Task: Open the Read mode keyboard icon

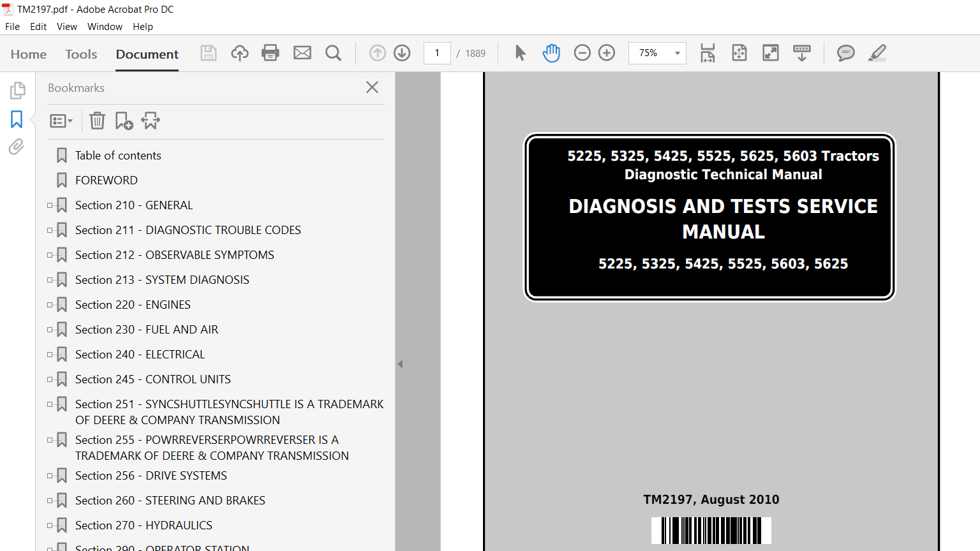Action: point(802,53)
